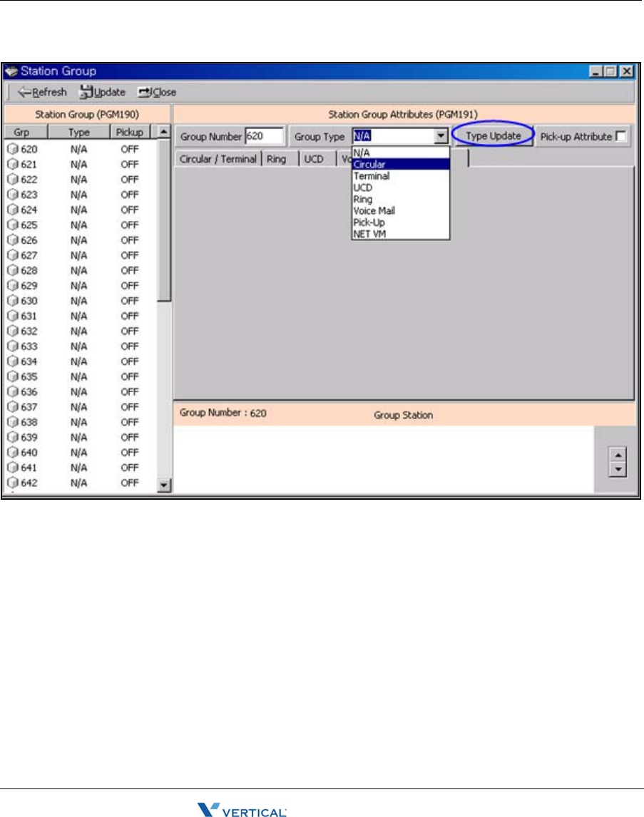Select group 641 icon in list
The width and height of the screenshot is (644, 817).
pyautogui.click(x=13, y=468)
